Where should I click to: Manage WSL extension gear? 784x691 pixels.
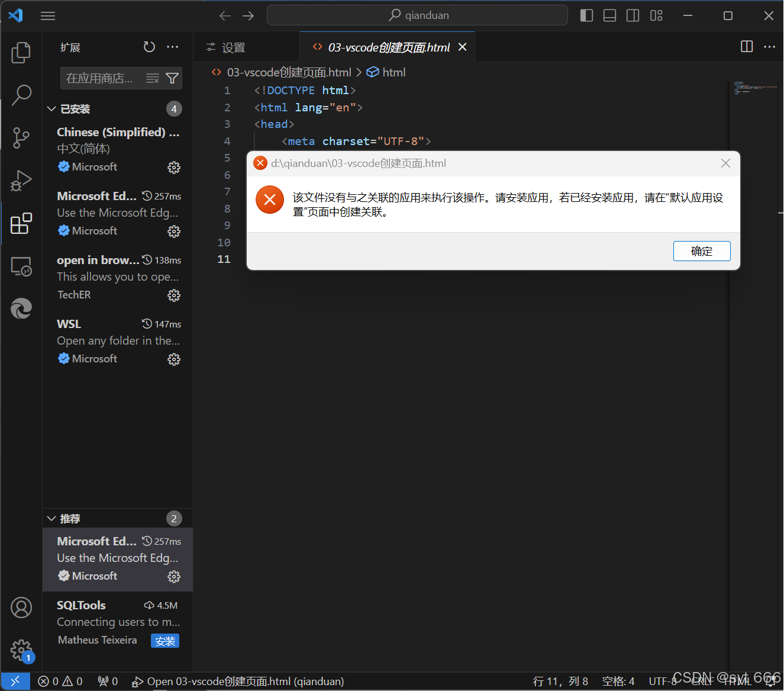coord(174,359)
